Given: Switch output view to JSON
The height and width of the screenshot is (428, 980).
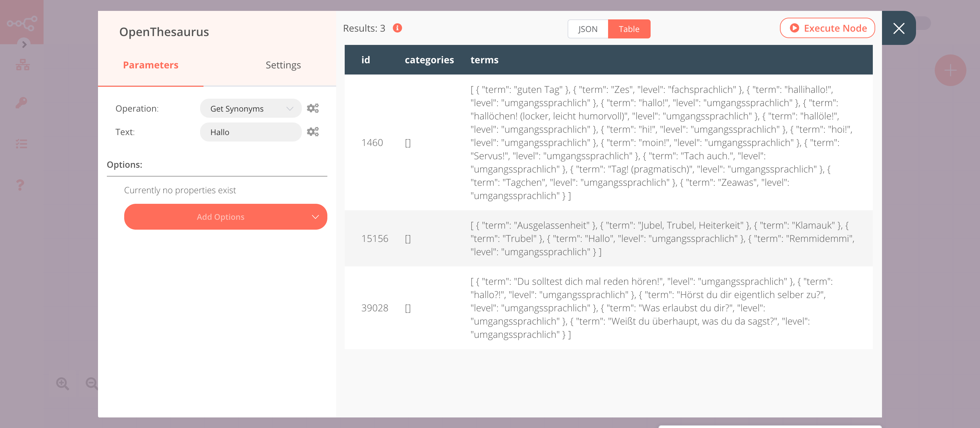Looking at the screenshot, I should (x=587, y=29).
